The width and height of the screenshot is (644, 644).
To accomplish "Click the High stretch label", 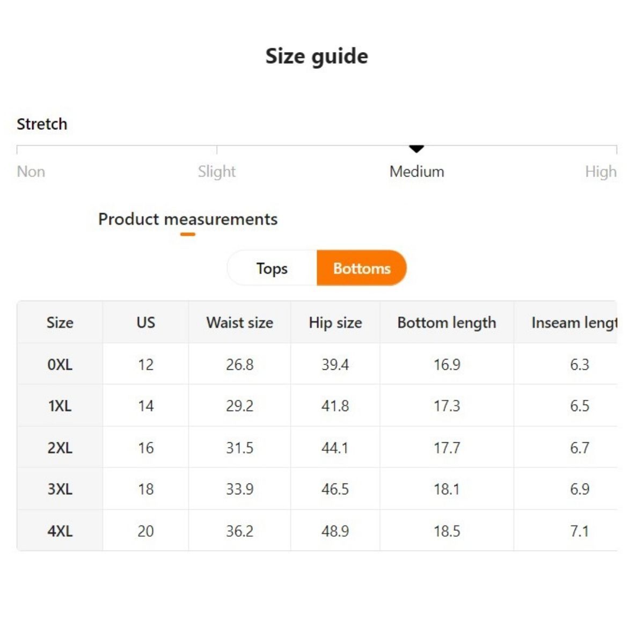I will click(601, 172).
